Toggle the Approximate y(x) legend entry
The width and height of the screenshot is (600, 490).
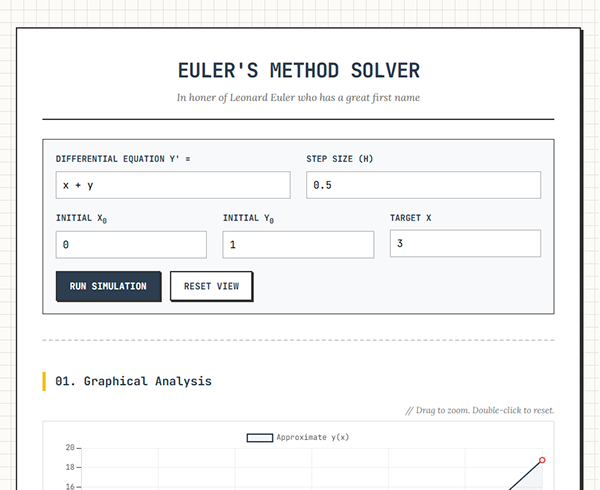point(298,437)
